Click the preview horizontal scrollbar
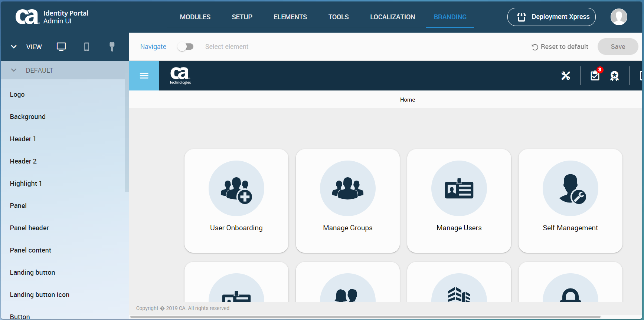 365,317
